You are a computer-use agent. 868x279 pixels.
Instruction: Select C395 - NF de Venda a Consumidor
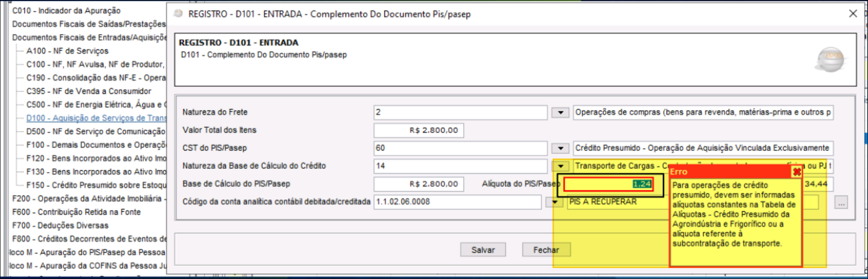tap(89, 91)
